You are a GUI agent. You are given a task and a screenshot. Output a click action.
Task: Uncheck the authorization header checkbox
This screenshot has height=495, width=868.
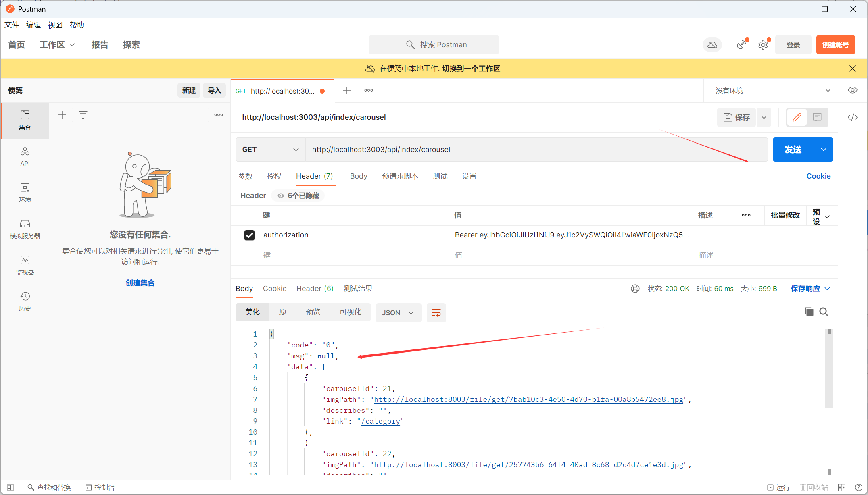[x=249, y=235]
